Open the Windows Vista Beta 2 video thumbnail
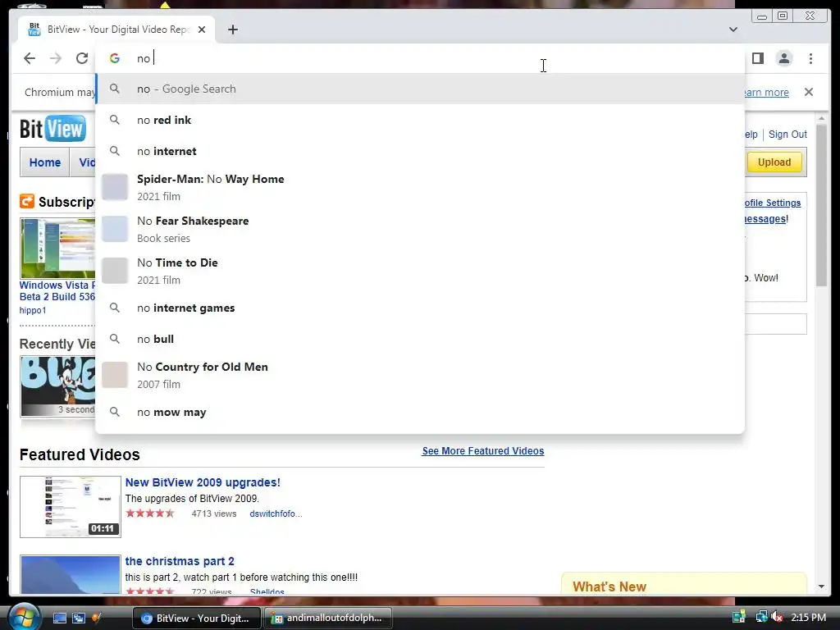Viewport: 840px width, 630px height. (x=58, y=248)
